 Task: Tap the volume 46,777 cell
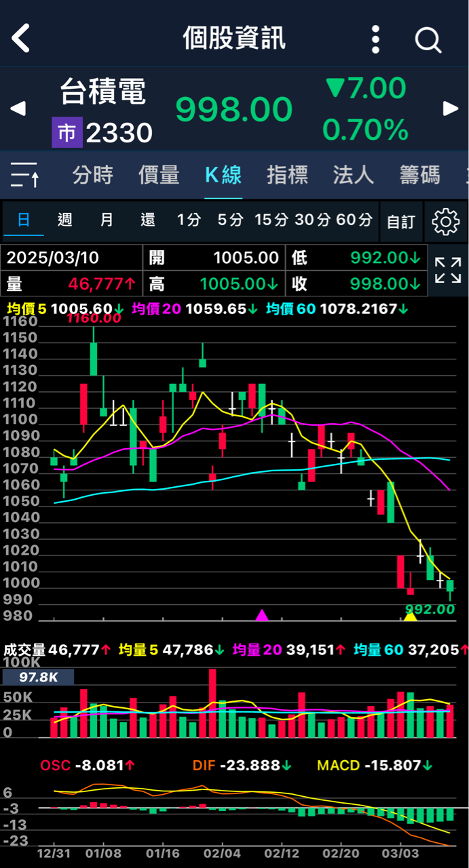point(71,283)
